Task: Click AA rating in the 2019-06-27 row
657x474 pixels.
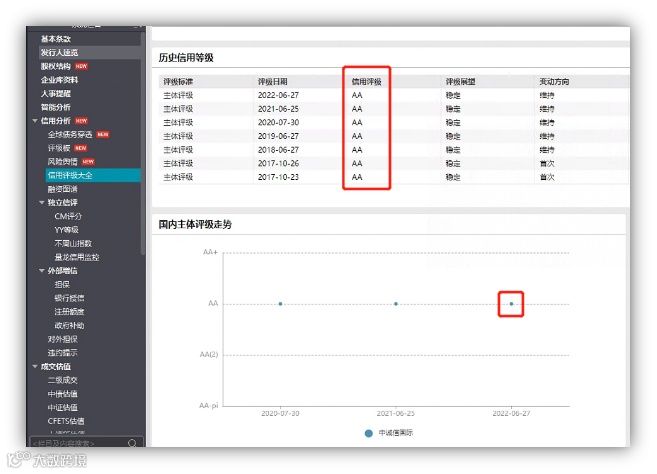Action: point(357,136)
